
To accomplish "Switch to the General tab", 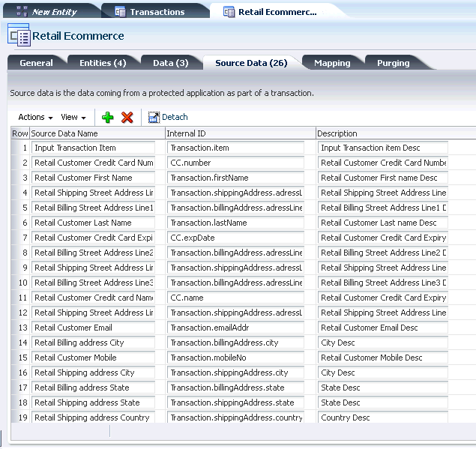I will 36,63.
